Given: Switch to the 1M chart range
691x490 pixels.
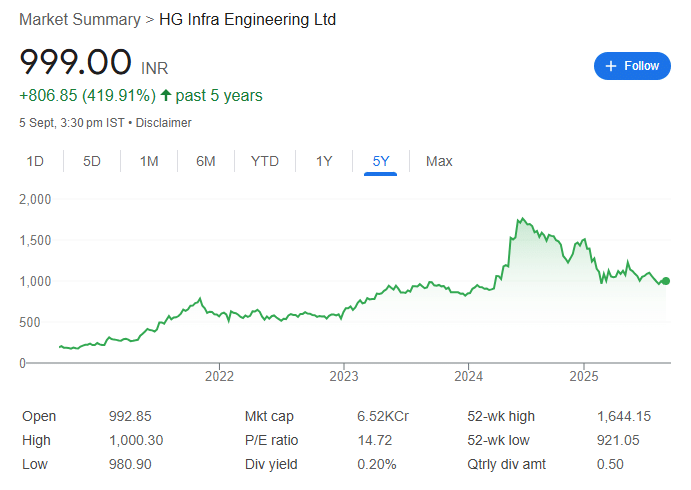Looking at the screenshot, I should [149, 161].
